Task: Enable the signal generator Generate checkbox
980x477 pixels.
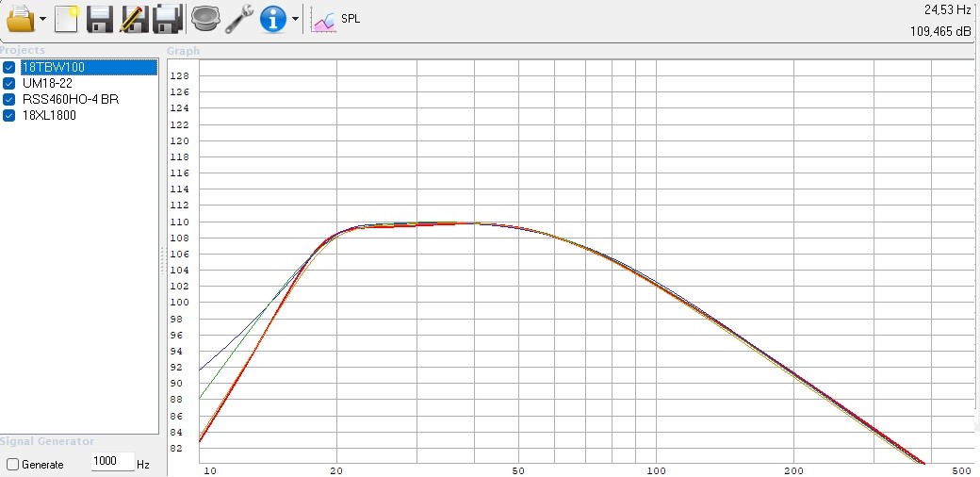Action: [12, 465]
